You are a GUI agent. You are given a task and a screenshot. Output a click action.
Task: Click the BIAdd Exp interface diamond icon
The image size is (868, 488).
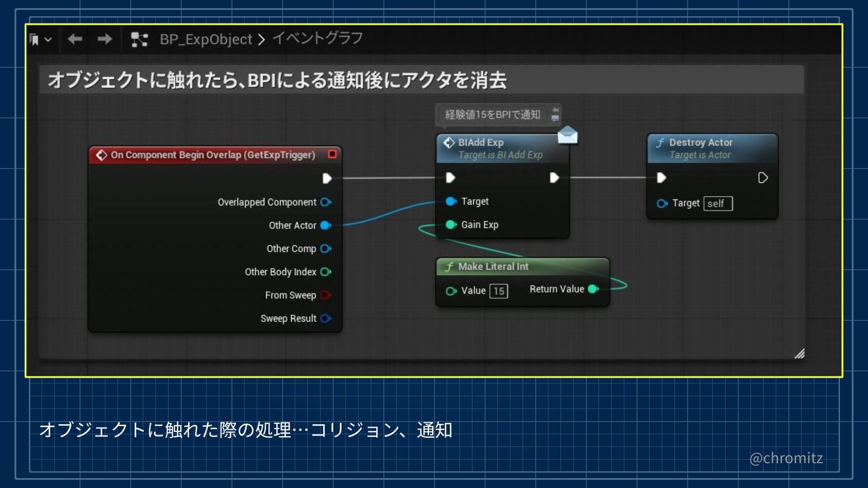coord(448,143)
